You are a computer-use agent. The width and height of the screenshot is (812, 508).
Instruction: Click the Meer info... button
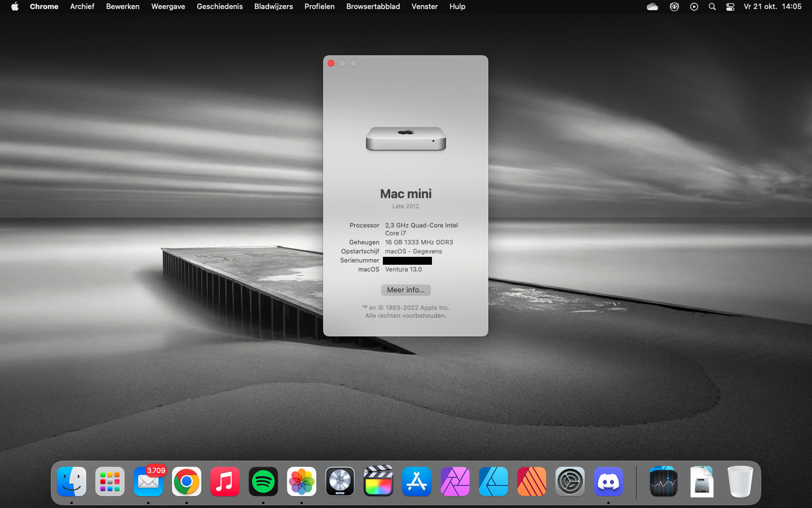pos(406,290)
